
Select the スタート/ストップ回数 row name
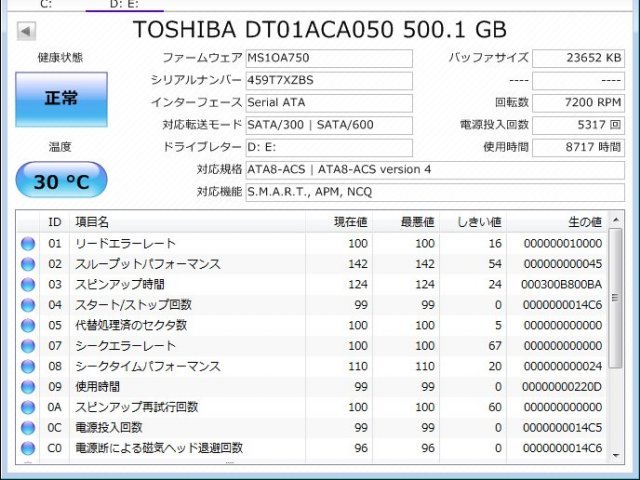click(x=133, y=305)
